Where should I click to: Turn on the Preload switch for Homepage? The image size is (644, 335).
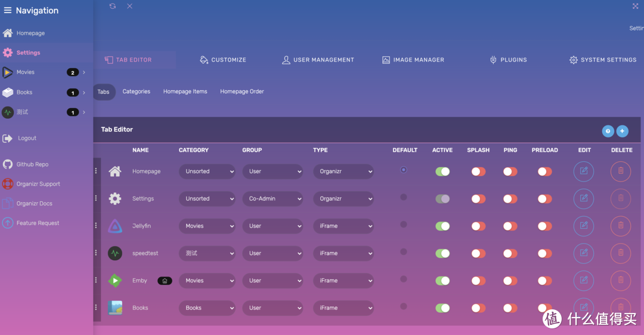pyautogui.click(x=544, y=172)
